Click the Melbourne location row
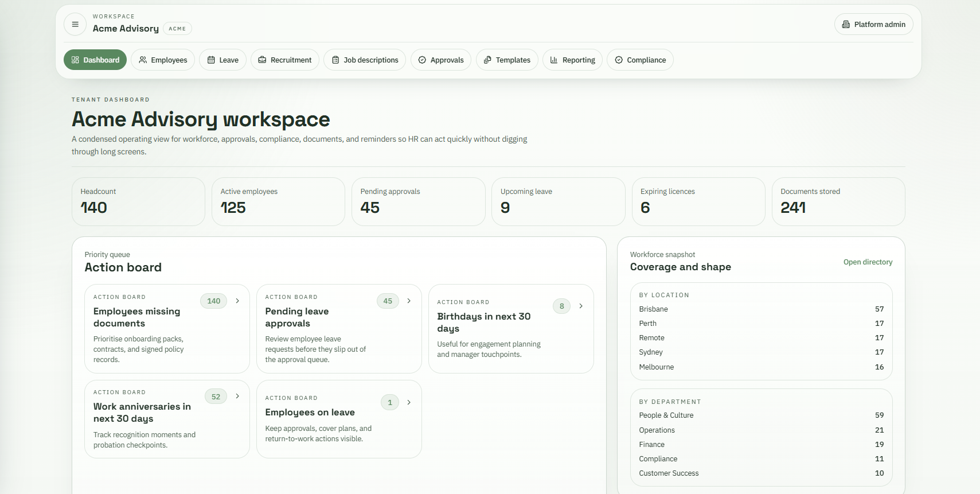Viewport: 980px width, 494px height. point(761,367)
